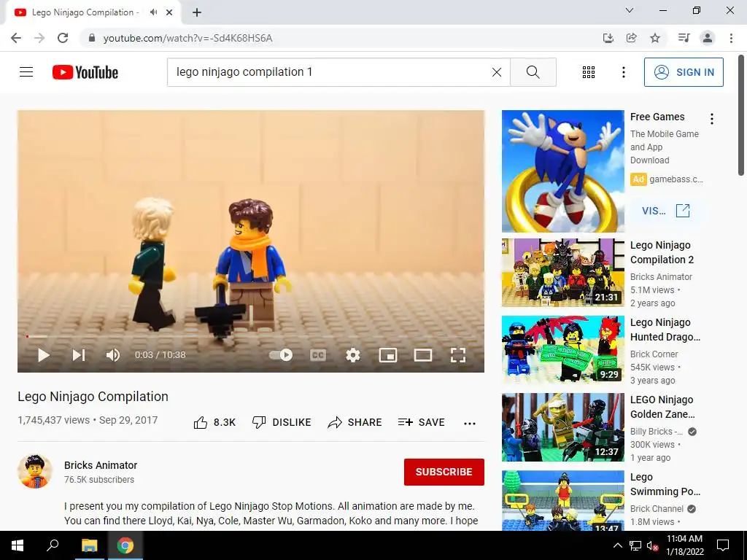Open the Lego Swimming Pool video title
The width and height of the screenshot is (747, 560).
click(665, 484)
